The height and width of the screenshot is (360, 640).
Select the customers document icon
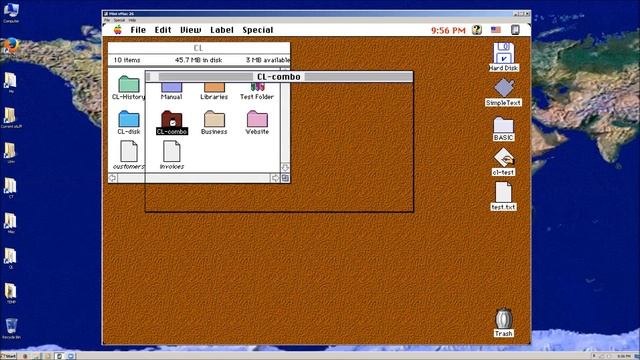coord(129,151)
